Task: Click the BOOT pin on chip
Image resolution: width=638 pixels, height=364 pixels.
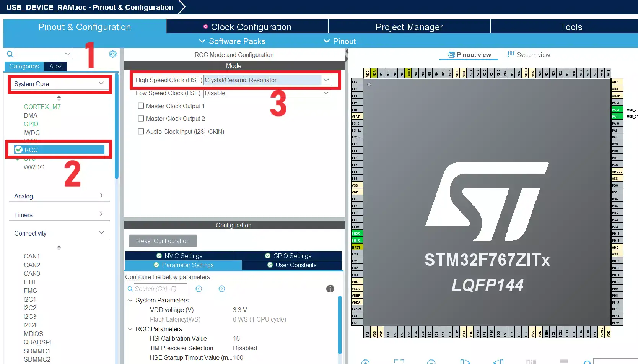Action: tap(409, 73)
